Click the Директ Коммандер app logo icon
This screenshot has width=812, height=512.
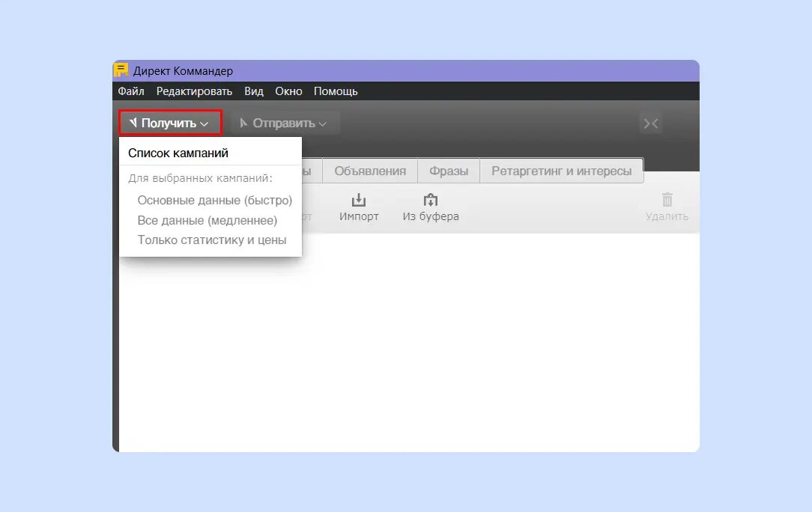(121, 70)
